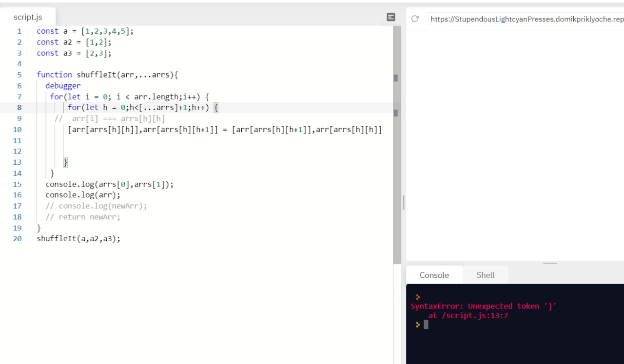
Task: Click the commented 'console.log(newArr);' line
Action: (96, 206)
